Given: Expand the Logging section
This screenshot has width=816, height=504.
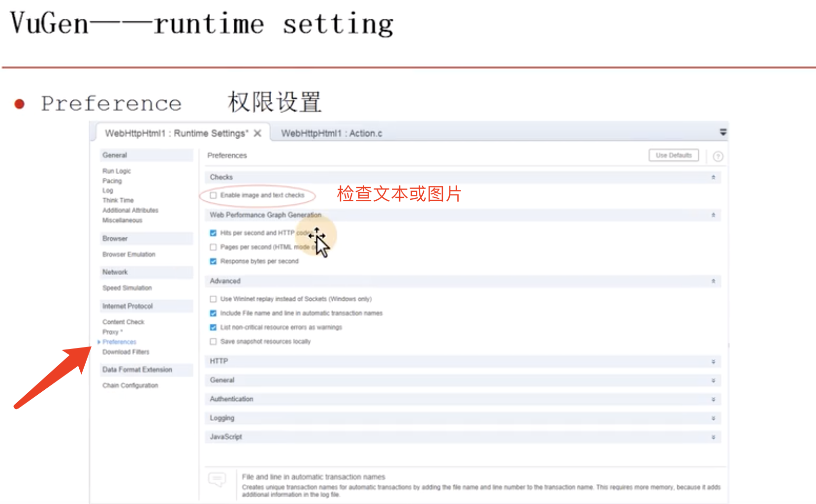Looking at the screenshot, I should (713, 418).
